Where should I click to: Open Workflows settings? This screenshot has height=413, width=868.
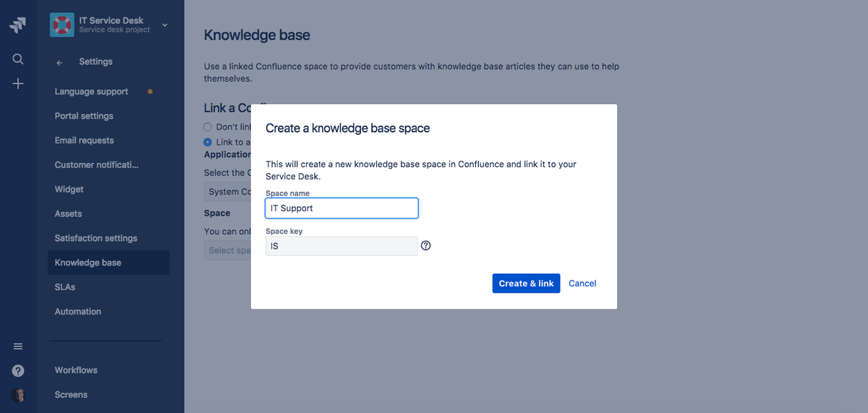click(x=76, y=370)
